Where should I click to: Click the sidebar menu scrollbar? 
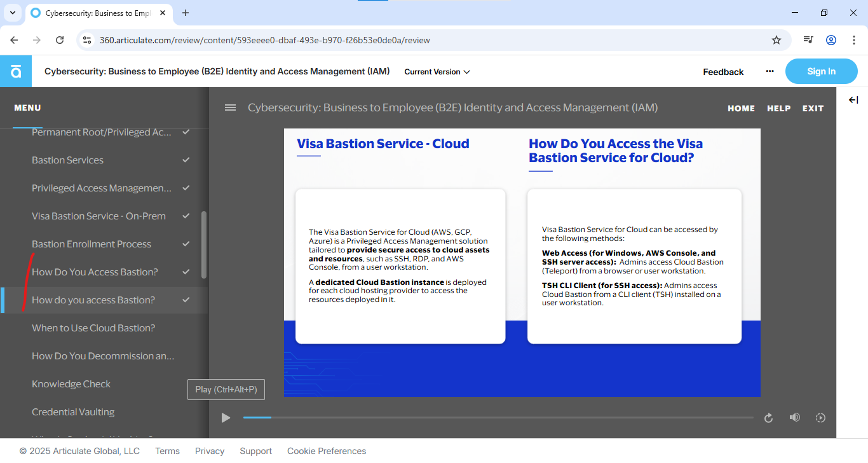pyautogui.click(x=204, y=245)
